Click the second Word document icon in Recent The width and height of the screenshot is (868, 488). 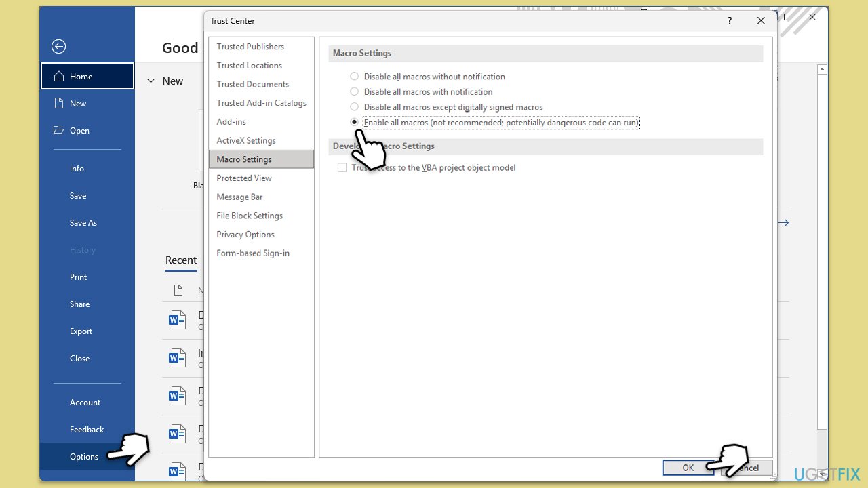click(x=177, y=358)
